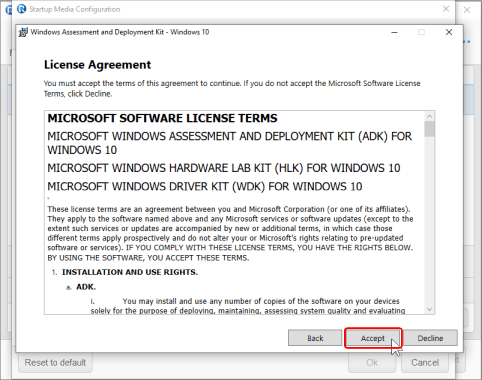Click the outermost background window's close X
The height and width of the screenshot is (380, 482).
(467, 10)
